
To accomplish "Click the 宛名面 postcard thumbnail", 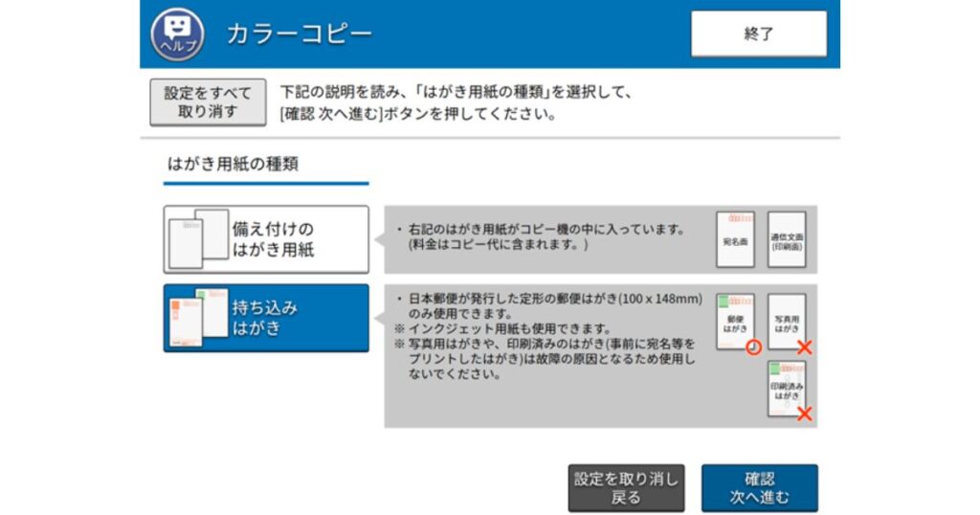I will (x=736, y=239).
